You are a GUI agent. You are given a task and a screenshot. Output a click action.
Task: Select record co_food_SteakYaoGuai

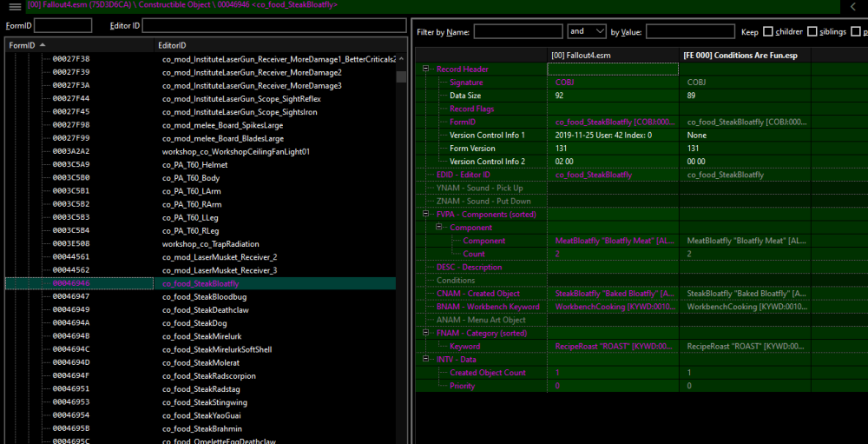pos(201,415)
